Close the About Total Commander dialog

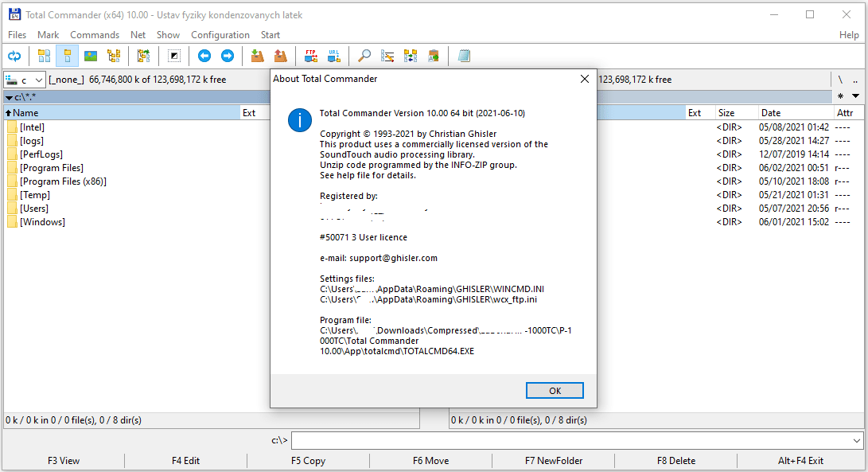585,80
